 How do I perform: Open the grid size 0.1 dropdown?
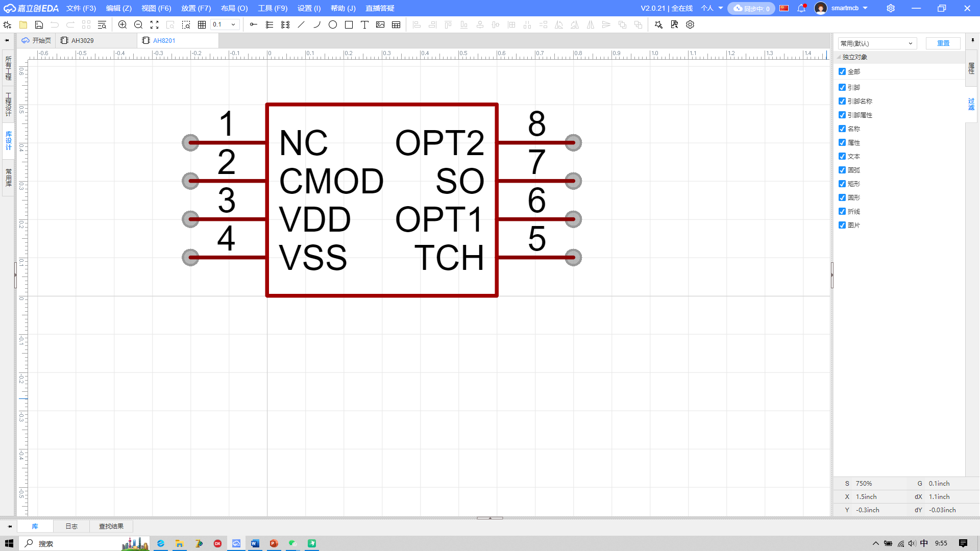click(x=225, y=24)
